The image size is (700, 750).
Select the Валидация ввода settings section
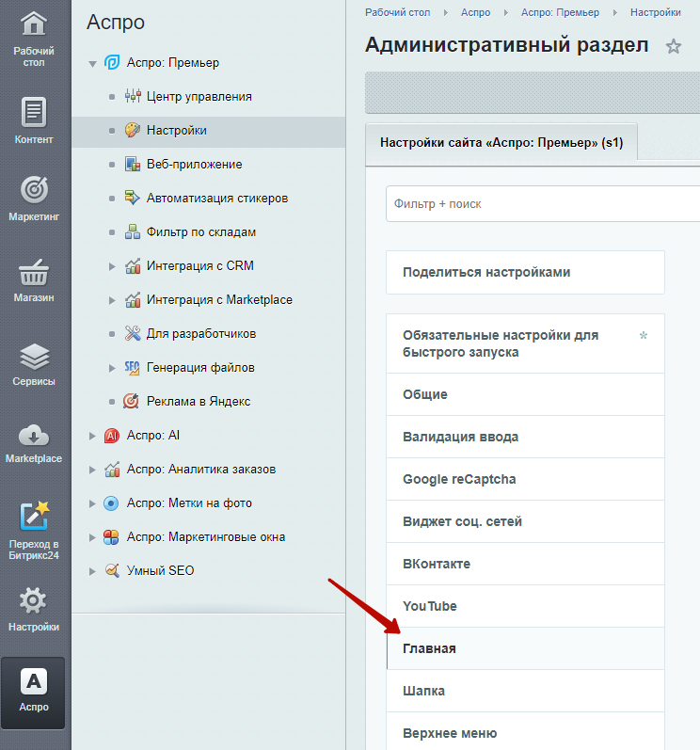pos(525,437)
